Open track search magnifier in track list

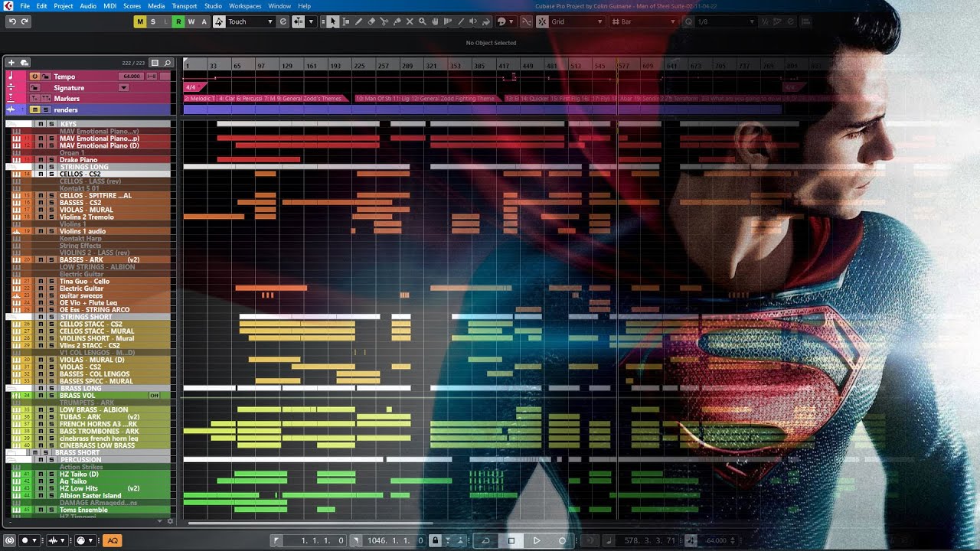point(167,63)
